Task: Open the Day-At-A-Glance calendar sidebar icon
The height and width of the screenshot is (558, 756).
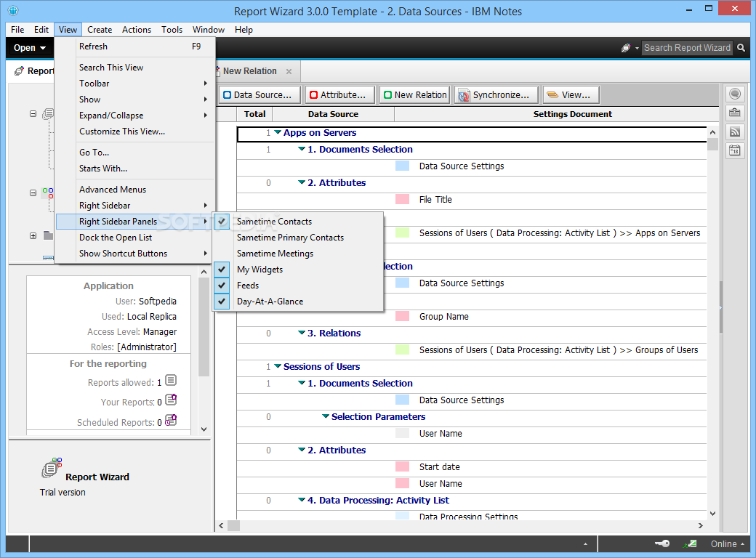Action: click(x=735, y=151)
